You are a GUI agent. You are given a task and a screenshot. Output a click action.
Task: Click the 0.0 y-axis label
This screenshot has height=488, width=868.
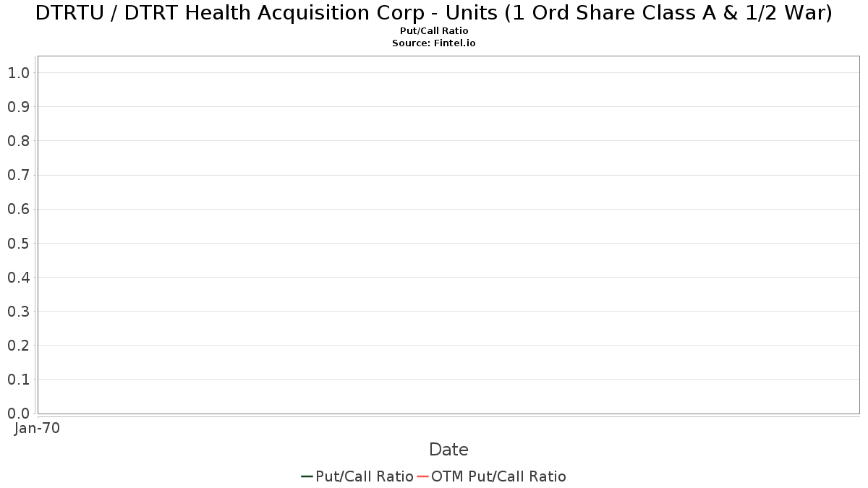(18, 413)
